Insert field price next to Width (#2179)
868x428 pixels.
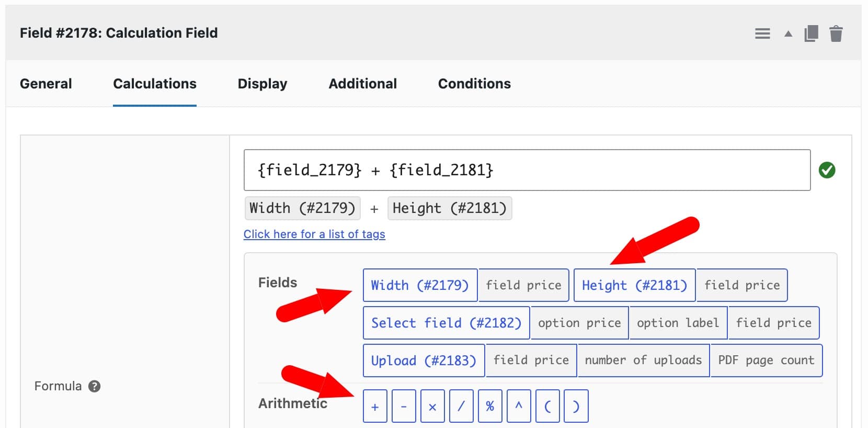tap(523, 285)
